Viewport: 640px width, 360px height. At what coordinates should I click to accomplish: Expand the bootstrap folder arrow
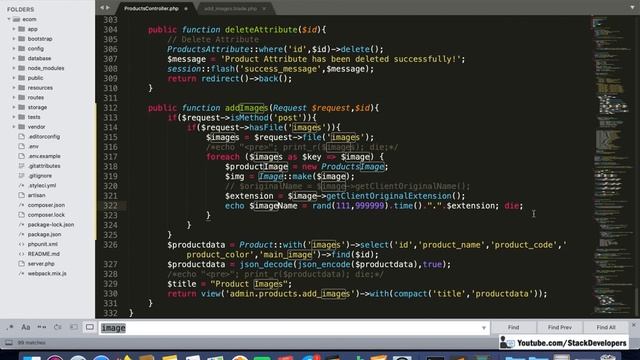(x=14, y=39)
